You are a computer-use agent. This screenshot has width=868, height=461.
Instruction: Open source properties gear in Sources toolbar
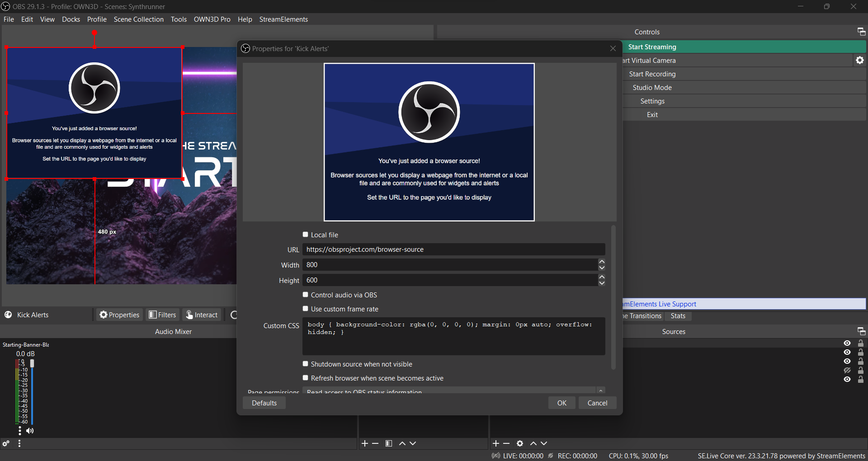click(520, 443)
